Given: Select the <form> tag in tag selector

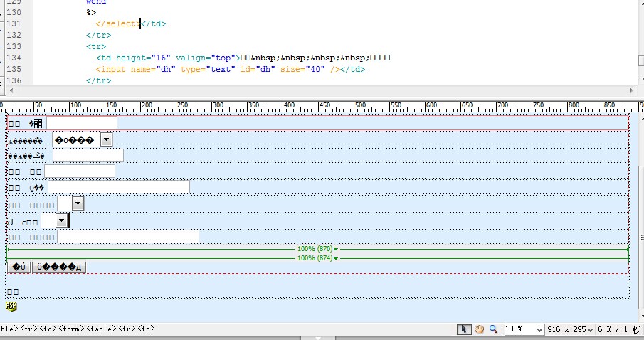Looking at the screenshot, I should pos(71,329).
